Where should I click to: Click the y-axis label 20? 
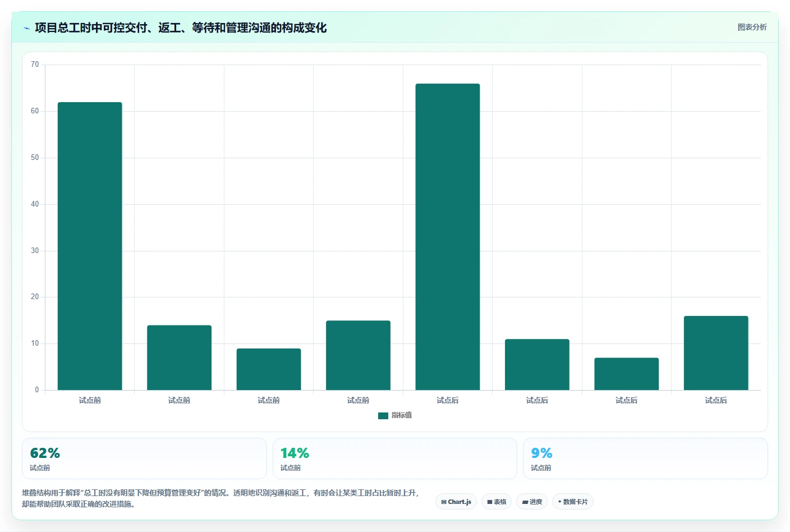click(35, 297)
